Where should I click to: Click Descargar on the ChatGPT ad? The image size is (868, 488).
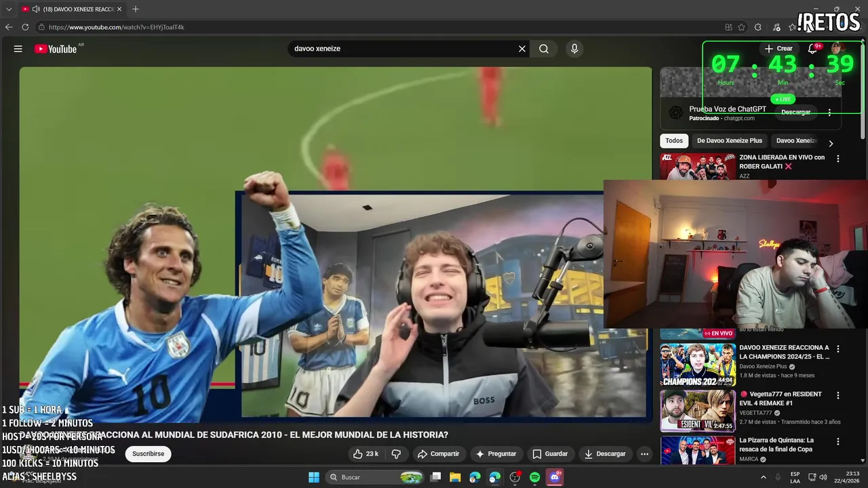[x=795, y=113]
